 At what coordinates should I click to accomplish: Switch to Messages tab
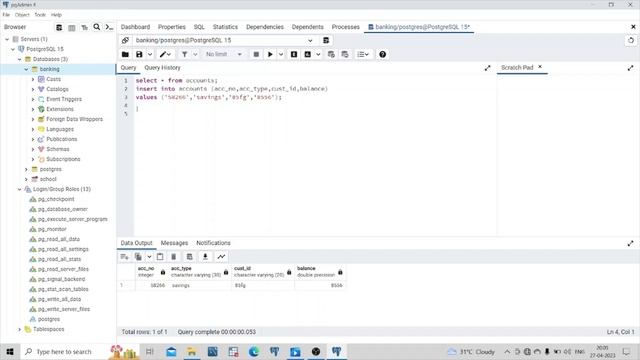point(174,243)
